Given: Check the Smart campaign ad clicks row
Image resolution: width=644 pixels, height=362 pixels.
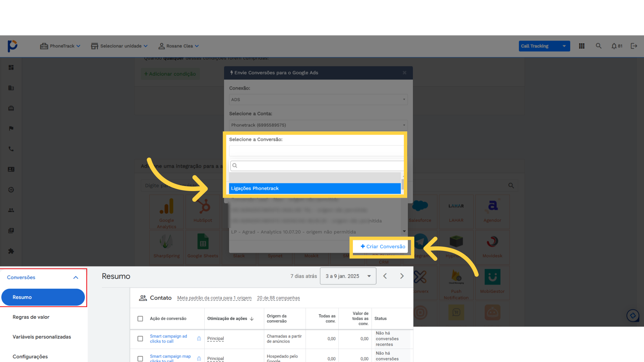Looking at the screenshot, I should pos(140,339).
